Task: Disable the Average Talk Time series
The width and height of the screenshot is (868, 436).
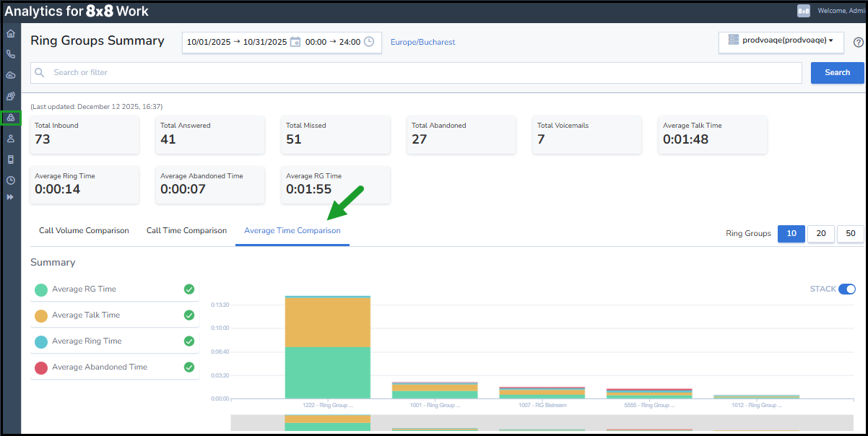Action: pyautogui.click(x=188, y=315)
